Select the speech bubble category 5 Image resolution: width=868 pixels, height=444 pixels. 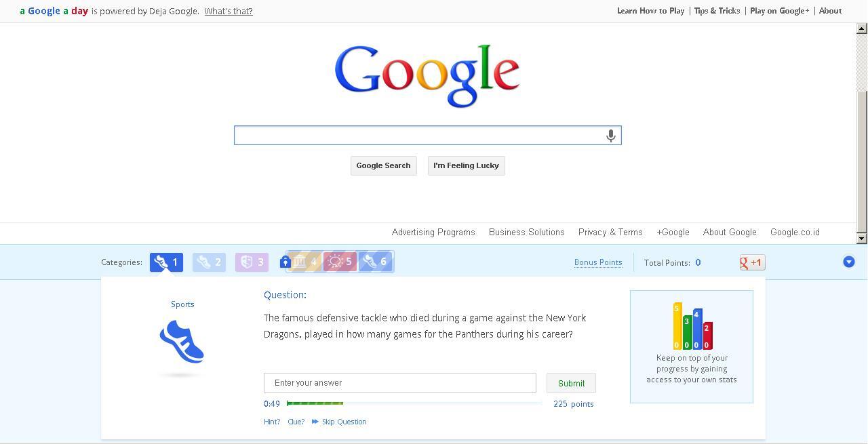340,262
